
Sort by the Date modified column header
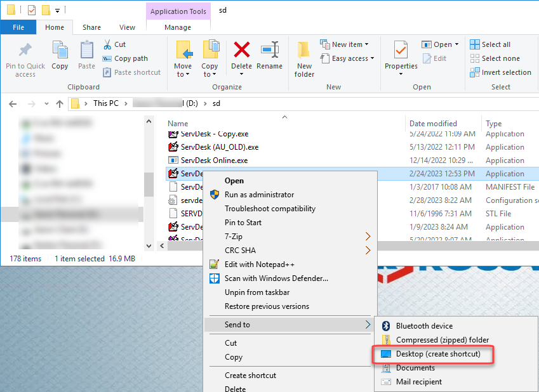pyautogui.click(x=433, y=124)
